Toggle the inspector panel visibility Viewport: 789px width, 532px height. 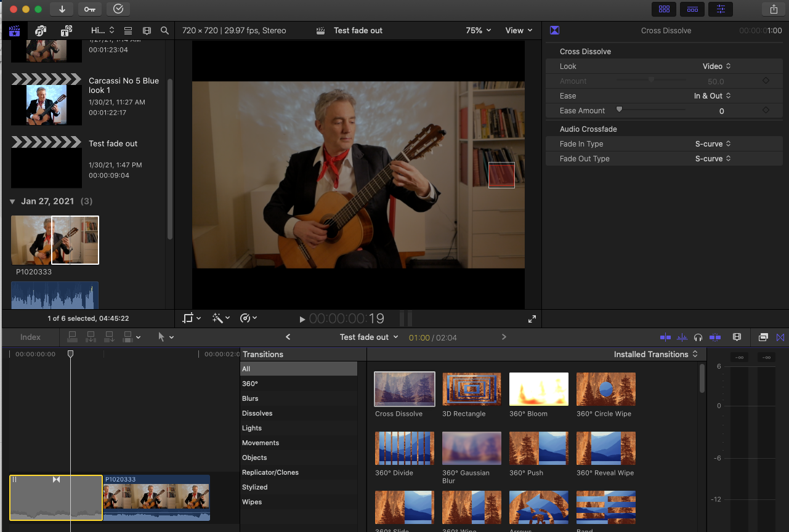click(721, 9)
